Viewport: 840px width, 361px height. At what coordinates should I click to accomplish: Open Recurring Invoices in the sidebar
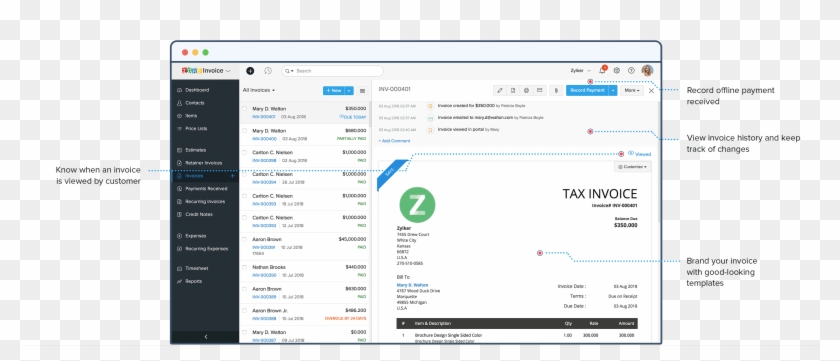click(201, 201)
